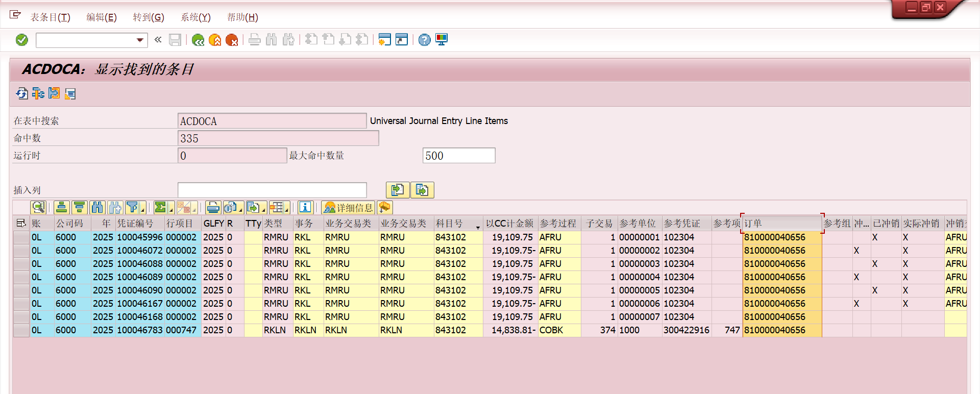Image resolution: width=980 pixels, height=394 pixels.
Task: Click the Details magnifier icon in grid toolbar
Action: tap(38, 207)
